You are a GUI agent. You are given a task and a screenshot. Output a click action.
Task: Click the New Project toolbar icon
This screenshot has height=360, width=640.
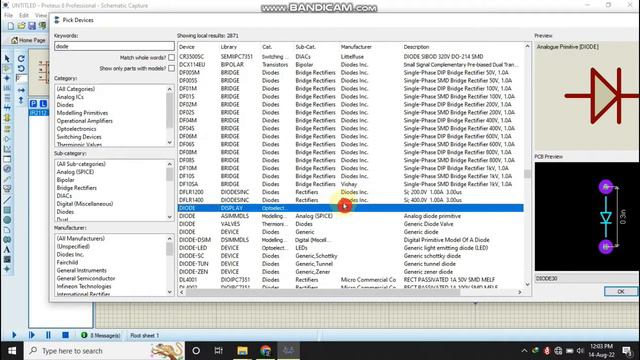(x=11, y=26)
